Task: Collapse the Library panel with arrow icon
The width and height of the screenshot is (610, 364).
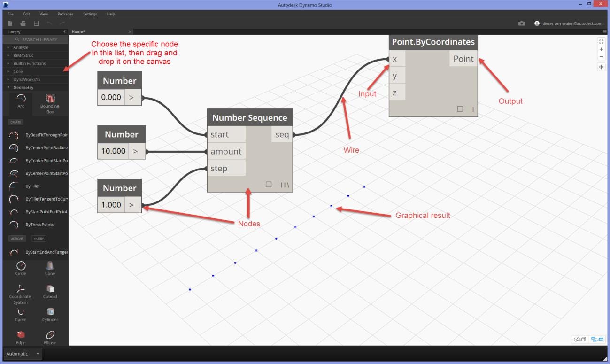Action: (x=64, y=31)
